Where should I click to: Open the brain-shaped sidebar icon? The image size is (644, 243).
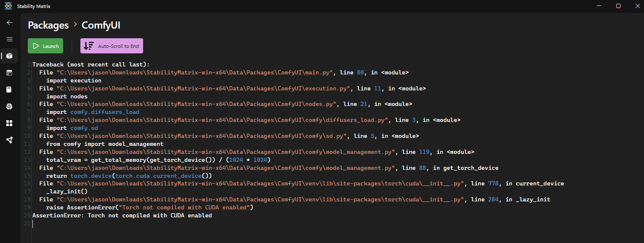[x=9, y=106]
